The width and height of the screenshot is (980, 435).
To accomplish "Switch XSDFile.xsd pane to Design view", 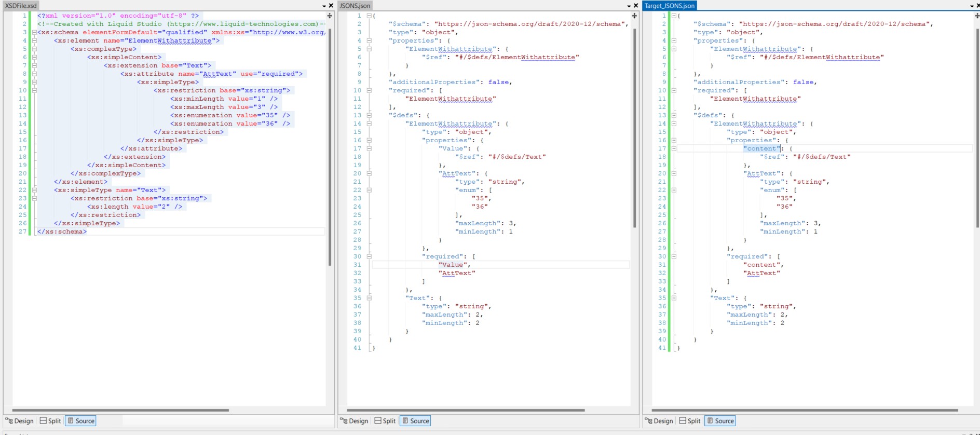I will [x=19, y=421].
